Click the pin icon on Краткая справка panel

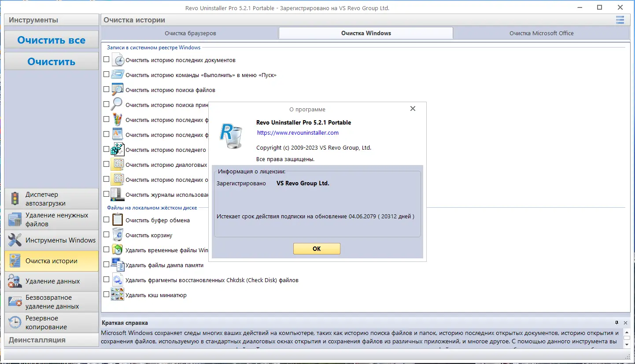point(617,323)
